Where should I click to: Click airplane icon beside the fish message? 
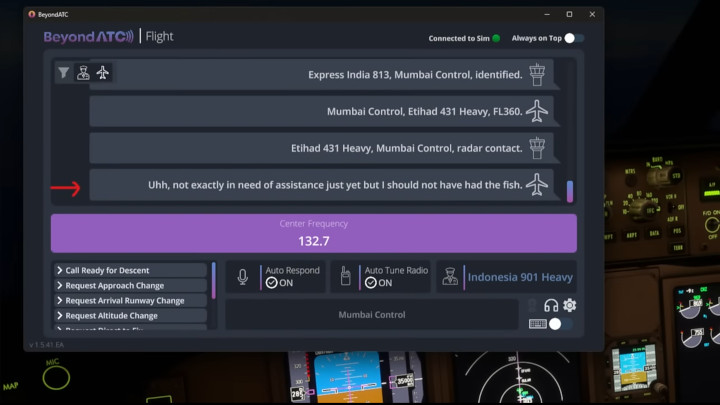[537, 185]
